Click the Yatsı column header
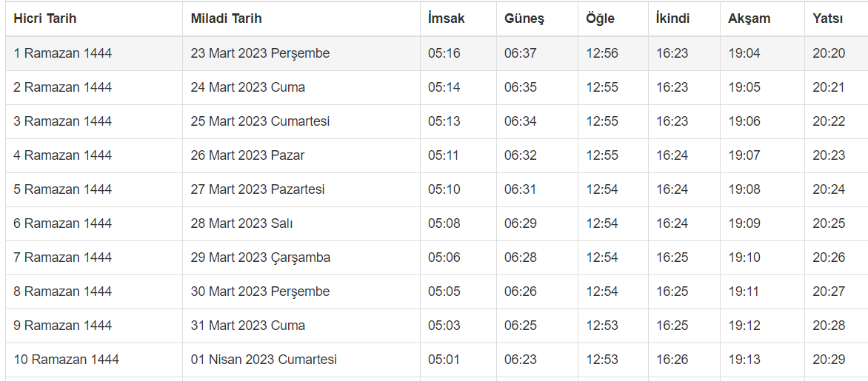 point(827,18)
